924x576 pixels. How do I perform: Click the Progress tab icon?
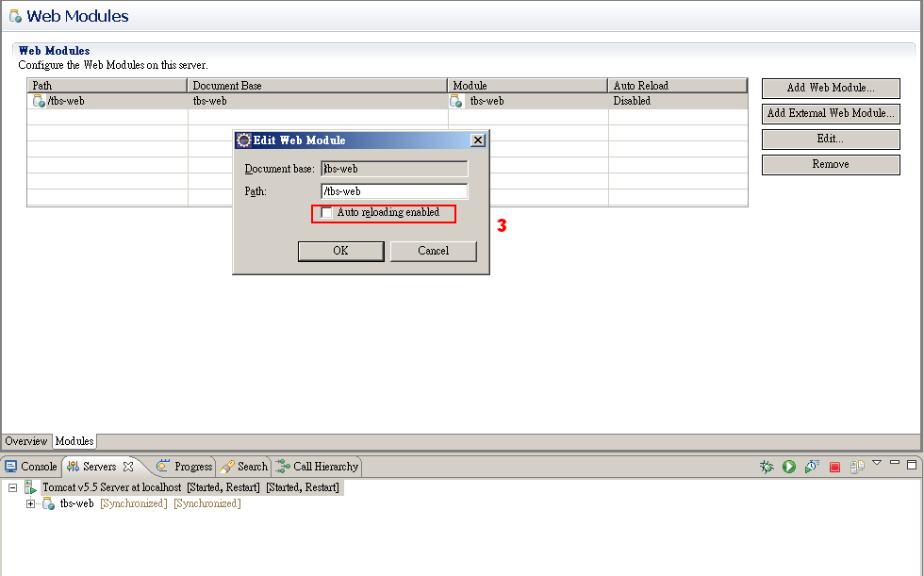point(162,466)
